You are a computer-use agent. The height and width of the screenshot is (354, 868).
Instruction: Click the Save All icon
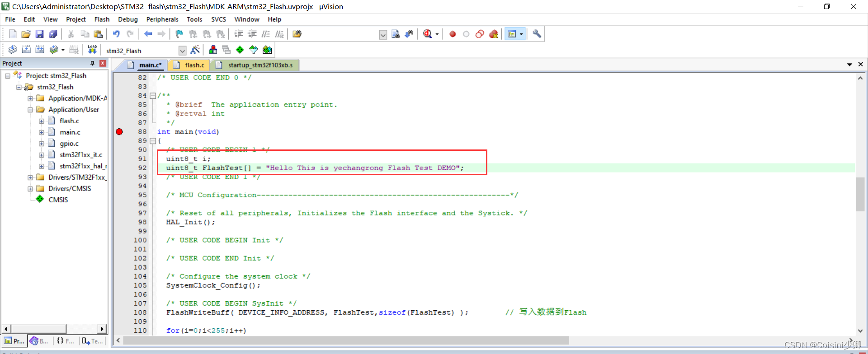point(53,34)
